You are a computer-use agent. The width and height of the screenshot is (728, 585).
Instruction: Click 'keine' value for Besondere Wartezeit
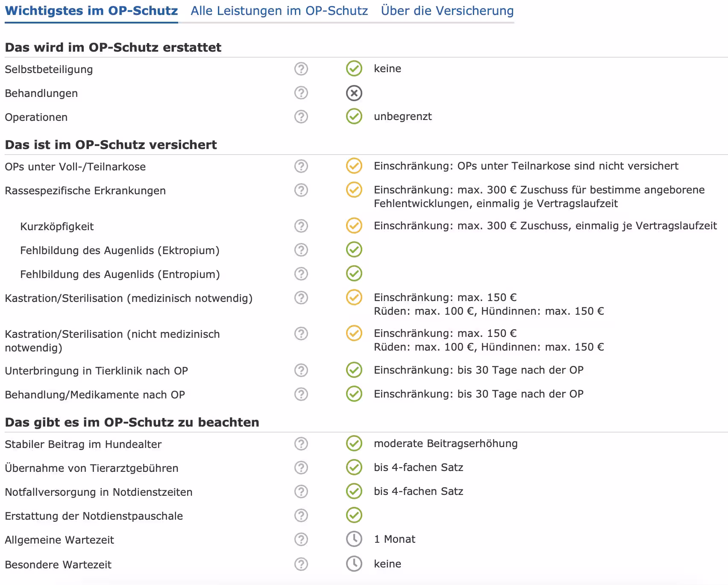tap(387, 564)
